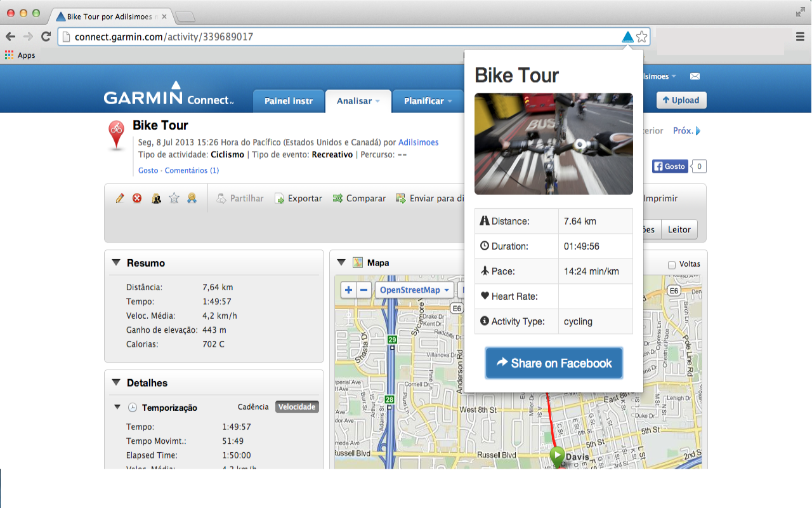
Task: Click the Imprimir print link
Action: coord(660,198)
